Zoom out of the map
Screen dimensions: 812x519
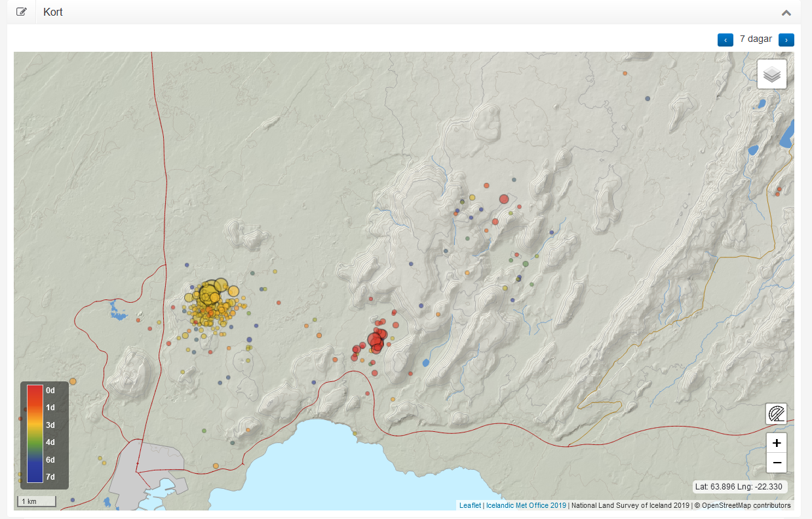click(x=777, y=463)
